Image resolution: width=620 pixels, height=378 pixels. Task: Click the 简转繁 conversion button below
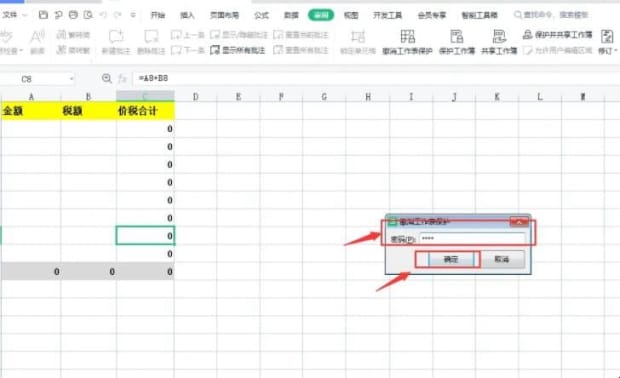pos(73,50)
